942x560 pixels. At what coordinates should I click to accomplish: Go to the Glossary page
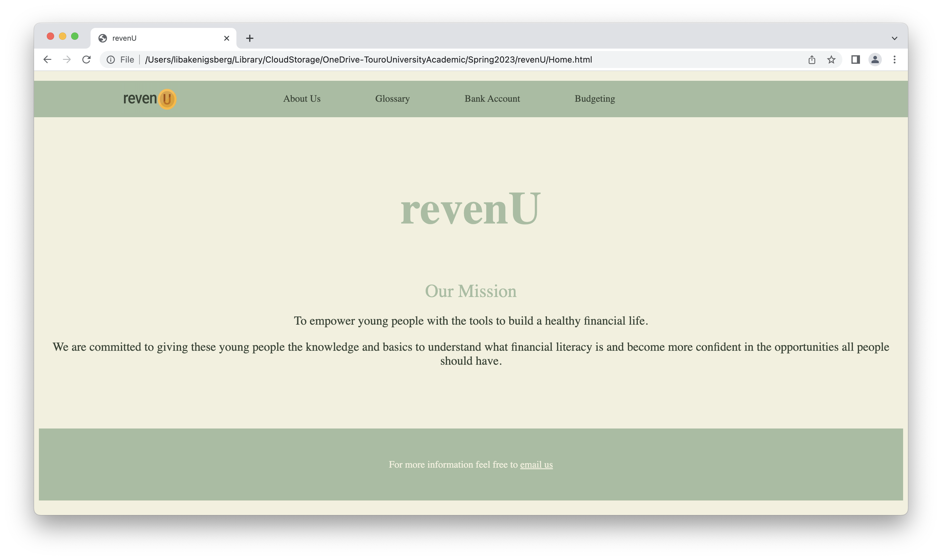click(x=392, y=98)
